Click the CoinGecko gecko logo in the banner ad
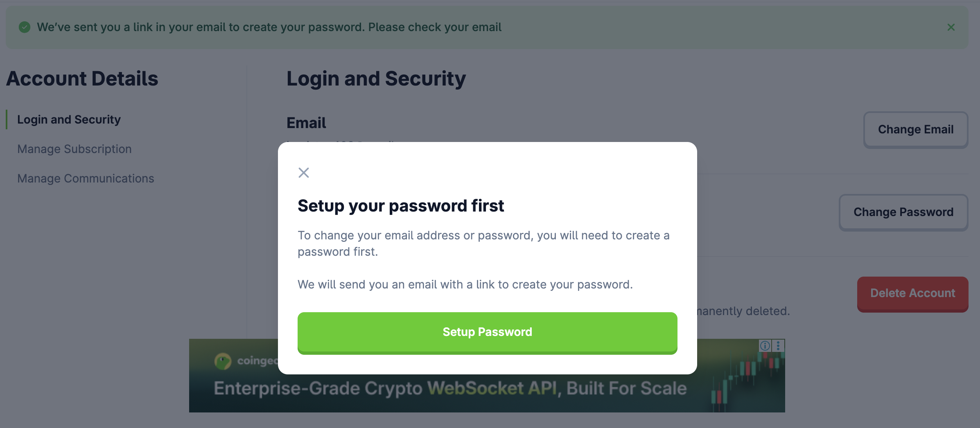Screen dimensions: 980x428 (x=223, y=360)
